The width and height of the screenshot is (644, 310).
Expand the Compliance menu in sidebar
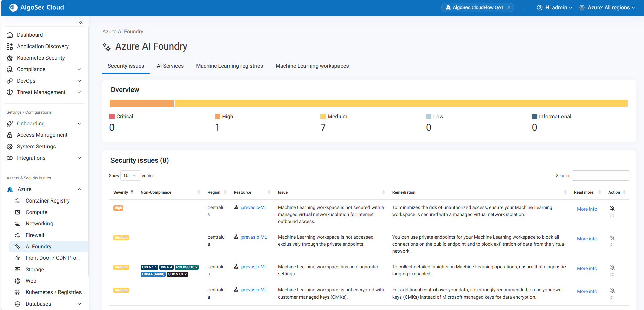(x=79, y=69)
